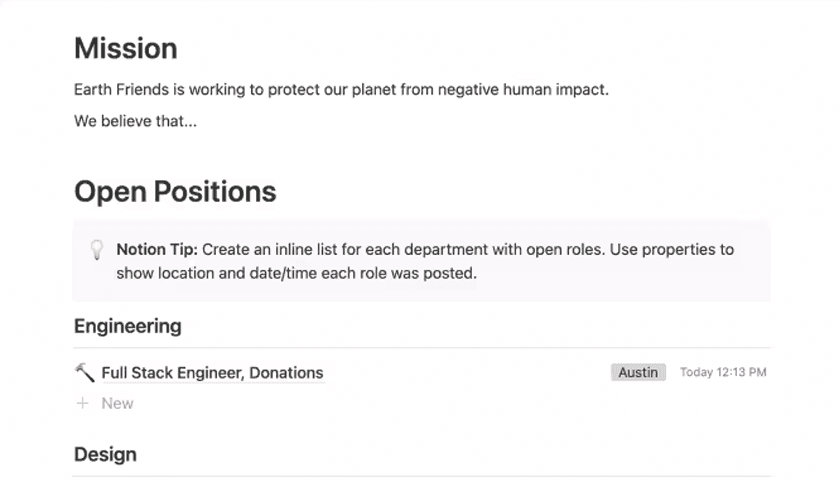Click the Today 12:13 PM timestamp
This screenshot has width=840, height=480.
(723, 373)
